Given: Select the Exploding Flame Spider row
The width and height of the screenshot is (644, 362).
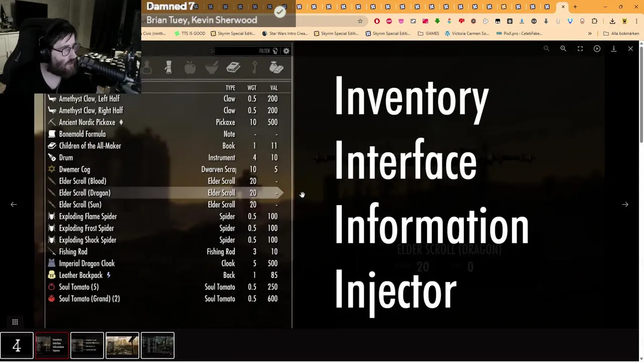Looking at the screenshot, I should coord(164,217).
